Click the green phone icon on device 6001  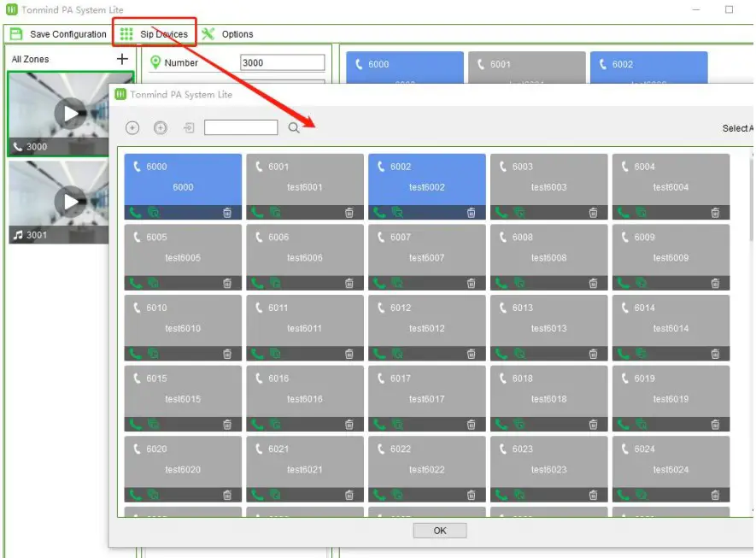(x=256, y=213)
